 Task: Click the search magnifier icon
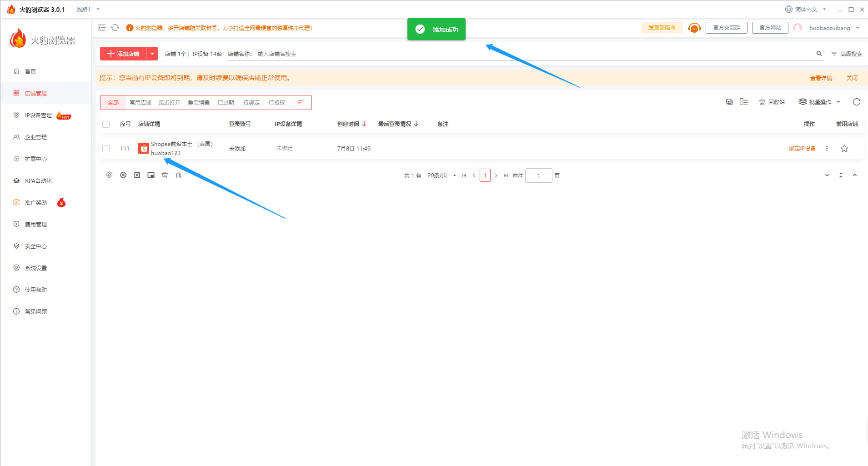[819, 54]
